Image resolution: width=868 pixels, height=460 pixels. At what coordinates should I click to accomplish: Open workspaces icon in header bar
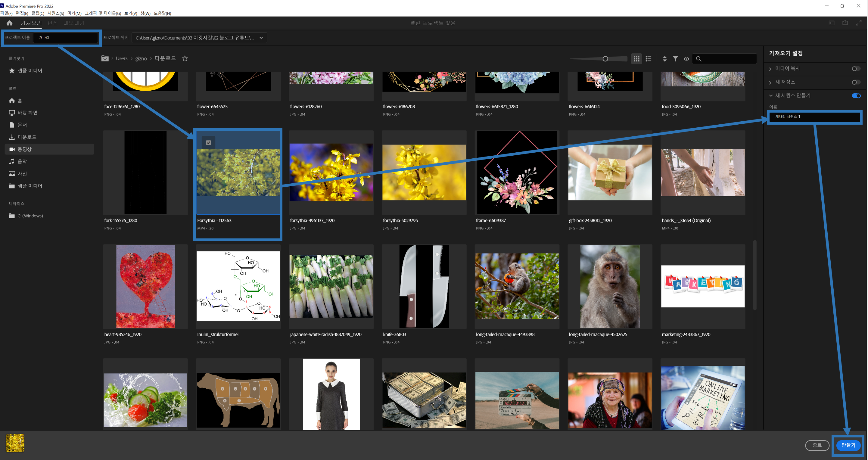point(832,23)
